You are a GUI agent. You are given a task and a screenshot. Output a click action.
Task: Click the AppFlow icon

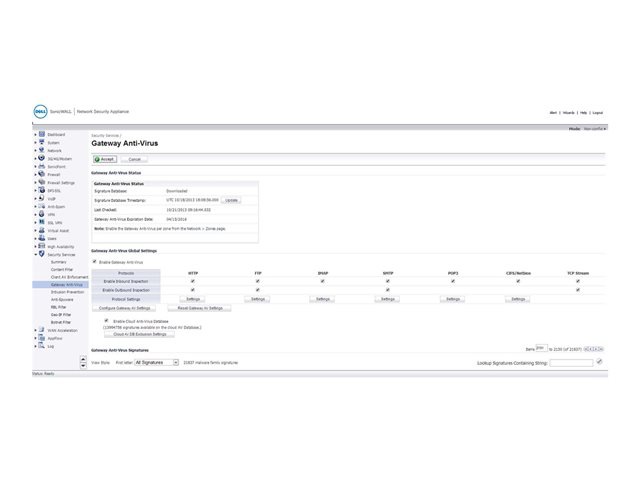click(42, 338)
